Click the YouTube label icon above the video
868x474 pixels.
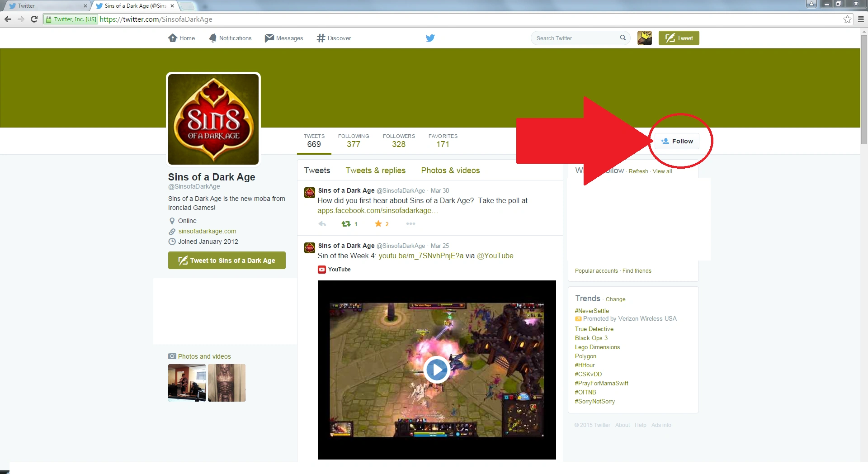[322, 270]
